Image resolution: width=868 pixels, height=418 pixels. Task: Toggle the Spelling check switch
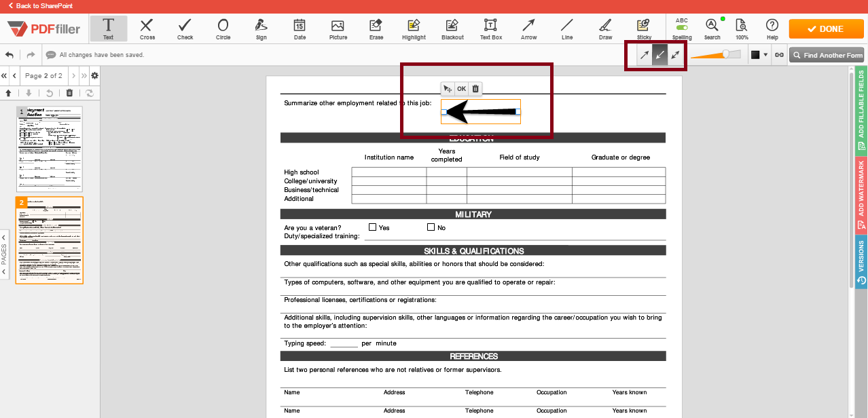point(682,28)
